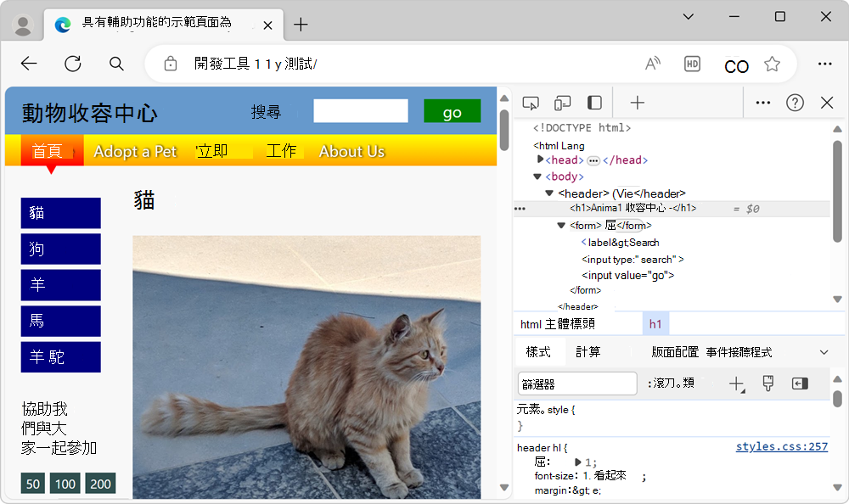This screenshot has height=504, width=849.
Task: Open DevTools more options menu
Action: coord(762,102)
